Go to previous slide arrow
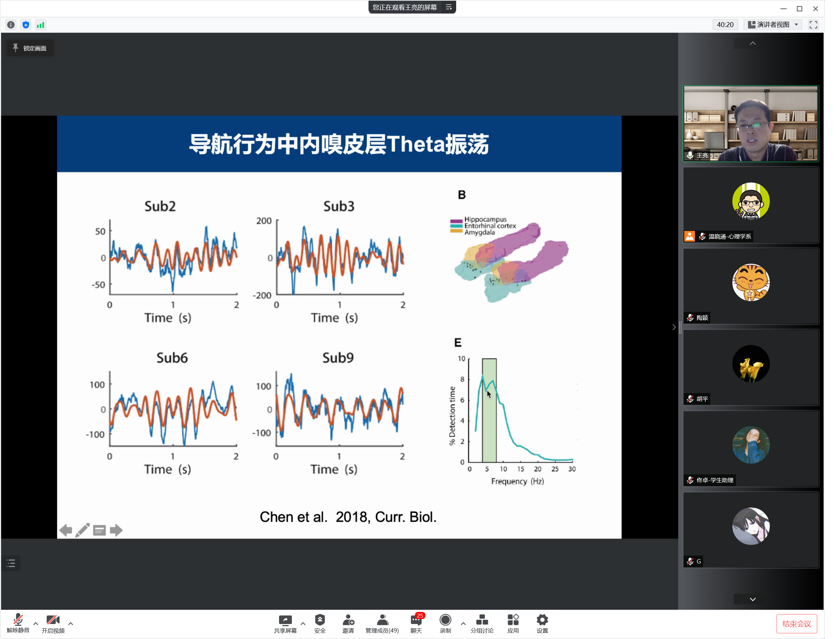The width and height of the screenshot is (840, 639). point(66,530)
